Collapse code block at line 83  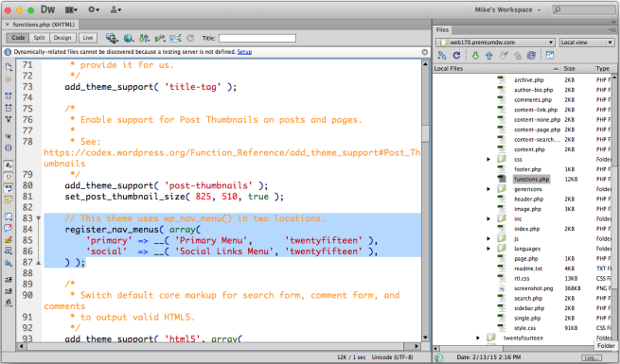(39, 218)
